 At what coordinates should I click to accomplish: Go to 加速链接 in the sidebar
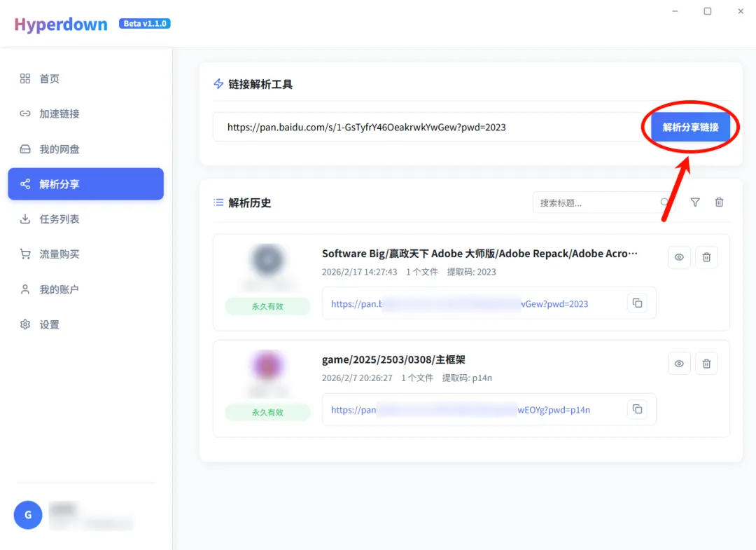59,114
